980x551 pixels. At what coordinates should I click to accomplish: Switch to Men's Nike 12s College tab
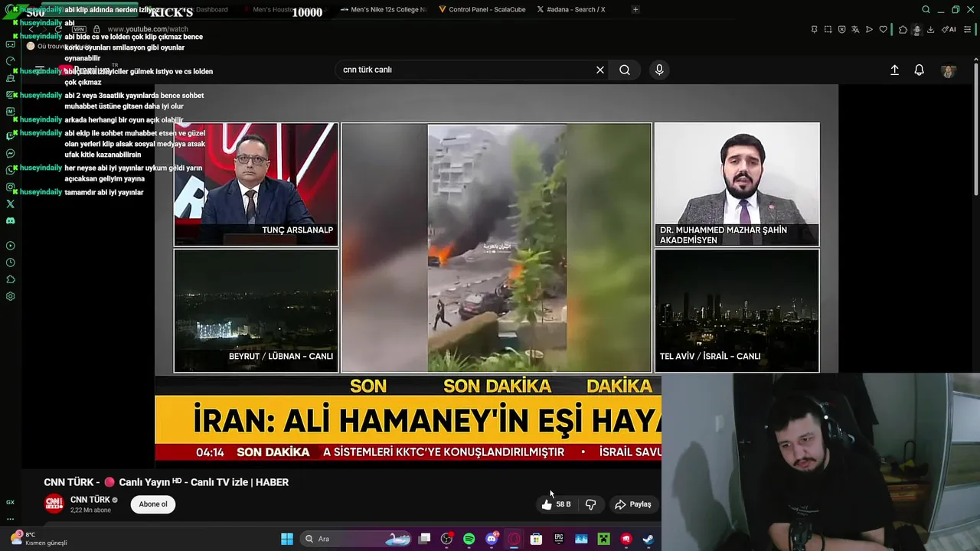383,9
